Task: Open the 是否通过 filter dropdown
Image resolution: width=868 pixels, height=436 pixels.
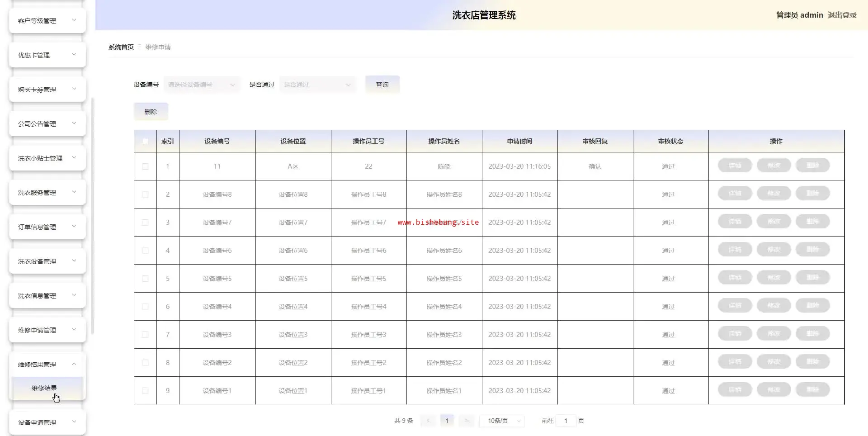Action: pos(317,85)
